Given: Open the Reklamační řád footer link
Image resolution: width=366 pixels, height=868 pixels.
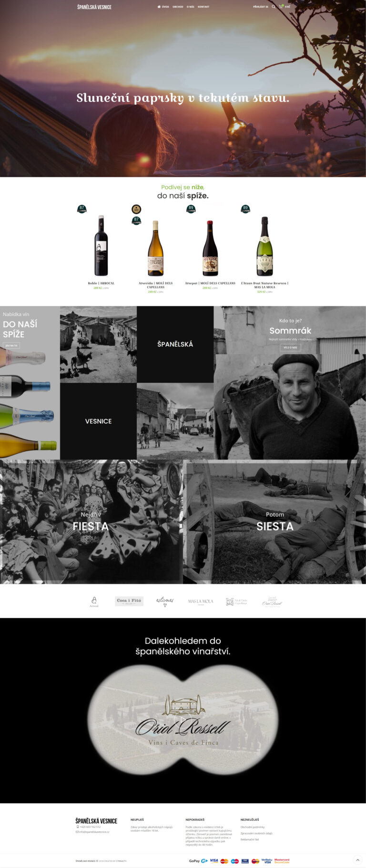Looking at the screenshot, I should pos(250,839).
